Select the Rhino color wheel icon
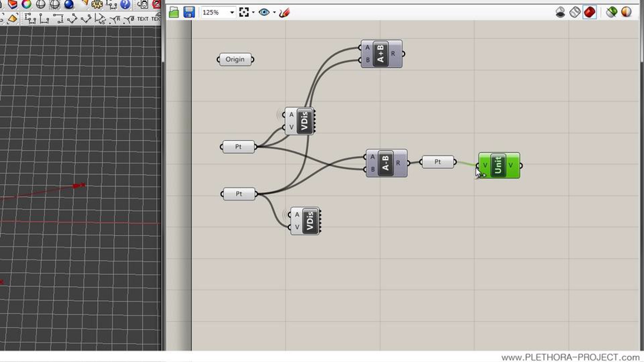 [x=26, y=4]
